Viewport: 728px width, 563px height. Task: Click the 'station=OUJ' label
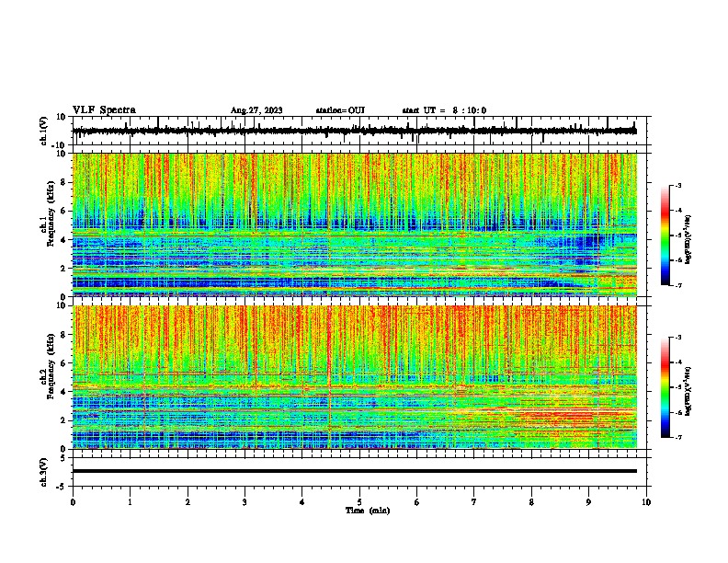[340, 110]
